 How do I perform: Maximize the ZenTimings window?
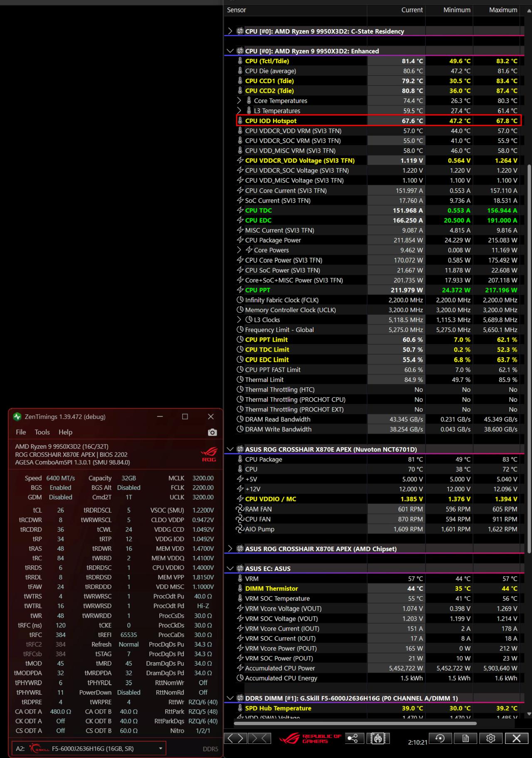point(185,416)
